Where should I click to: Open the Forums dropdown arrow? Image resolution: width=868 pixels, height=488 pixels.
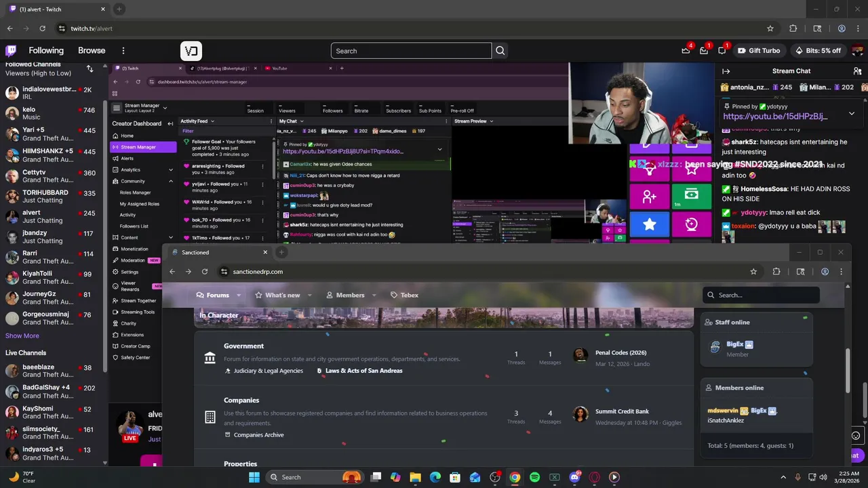(239, 296)
